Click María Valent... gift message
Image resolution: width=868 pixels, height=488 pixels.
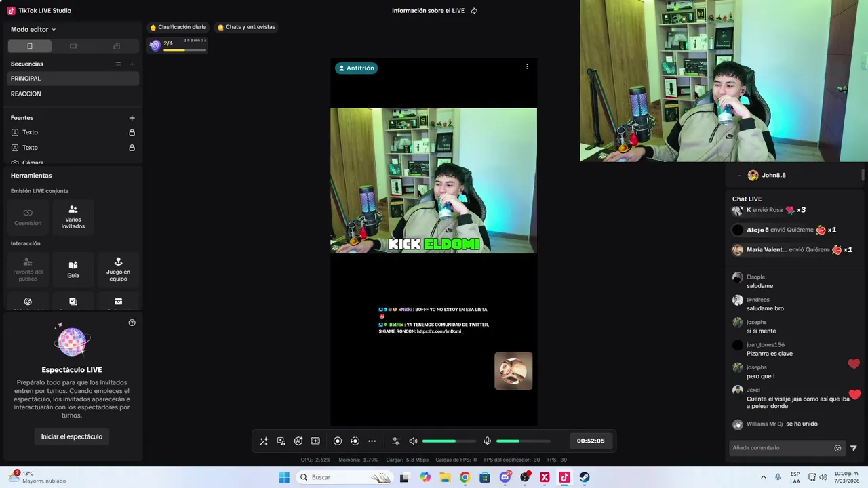793,250
